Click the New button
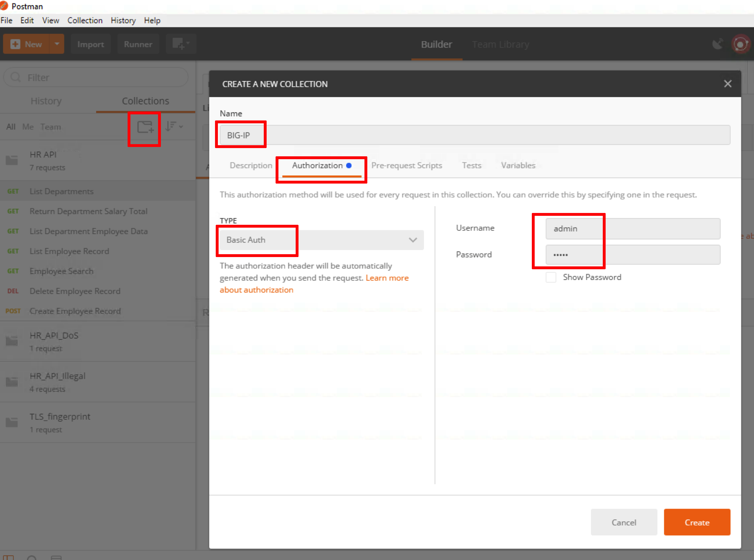 [26, 44]
